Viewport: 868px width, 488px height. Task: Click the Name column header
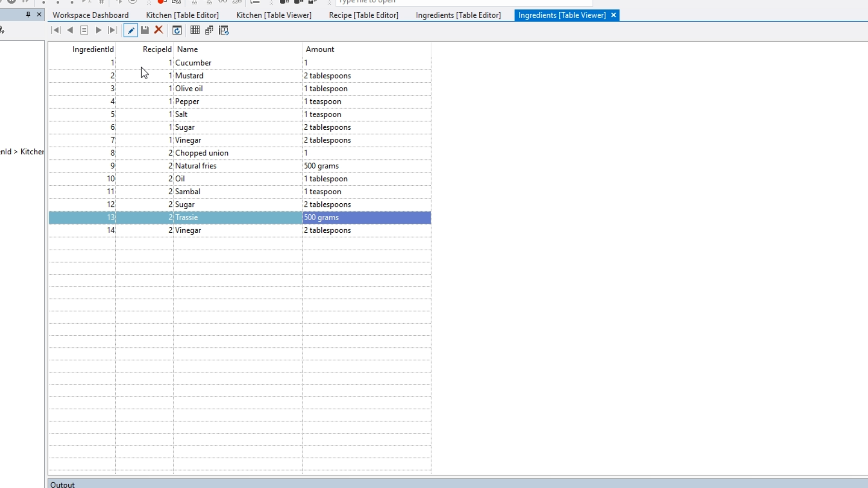click(187, 49)
